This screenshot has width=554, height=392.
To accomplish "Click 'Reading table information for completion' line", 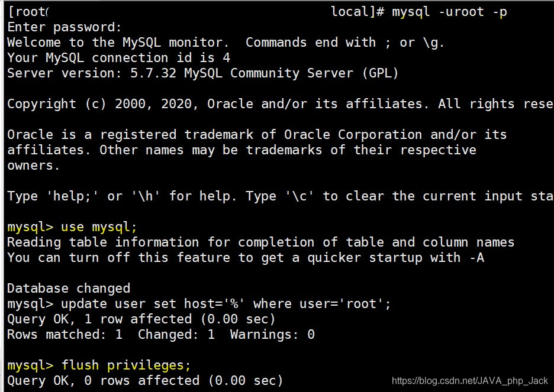I will 261,242.
